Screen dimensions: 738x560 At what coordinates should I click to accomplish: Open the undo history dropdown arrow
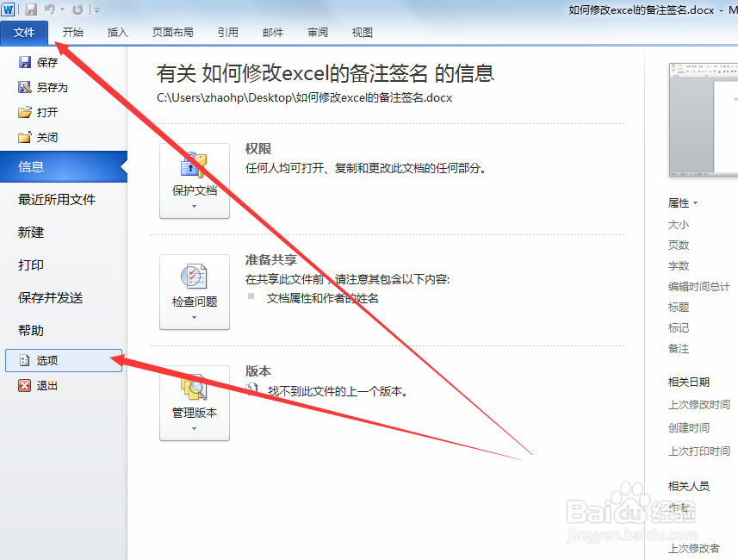point(62,9)
